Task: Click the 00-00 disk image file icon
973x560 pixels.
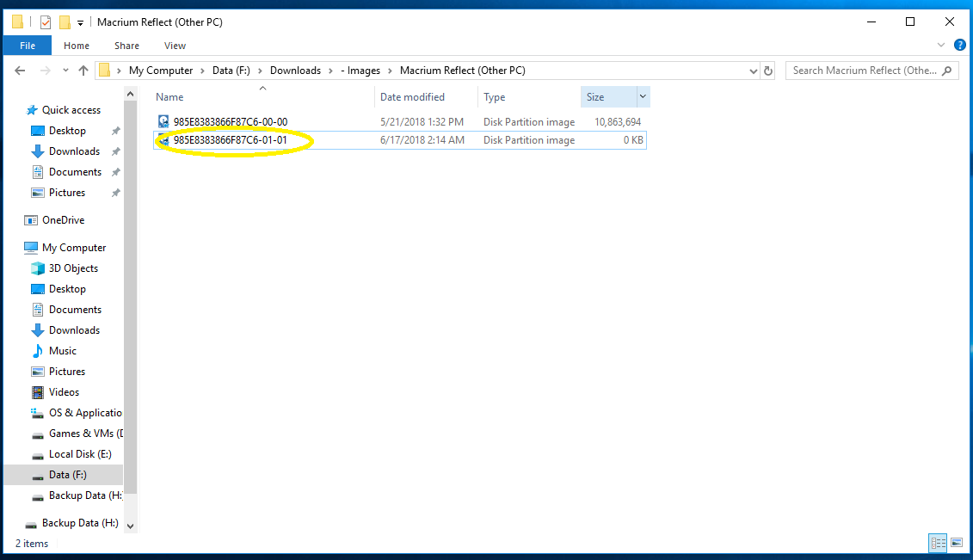Action: (x=163, y=121)
